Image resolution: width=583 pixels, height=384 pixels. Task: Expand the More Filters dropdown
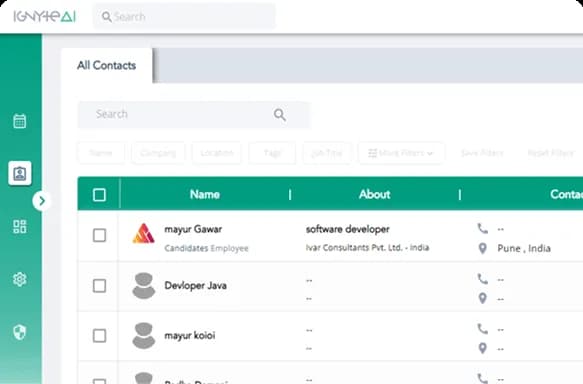pos(401,153)
